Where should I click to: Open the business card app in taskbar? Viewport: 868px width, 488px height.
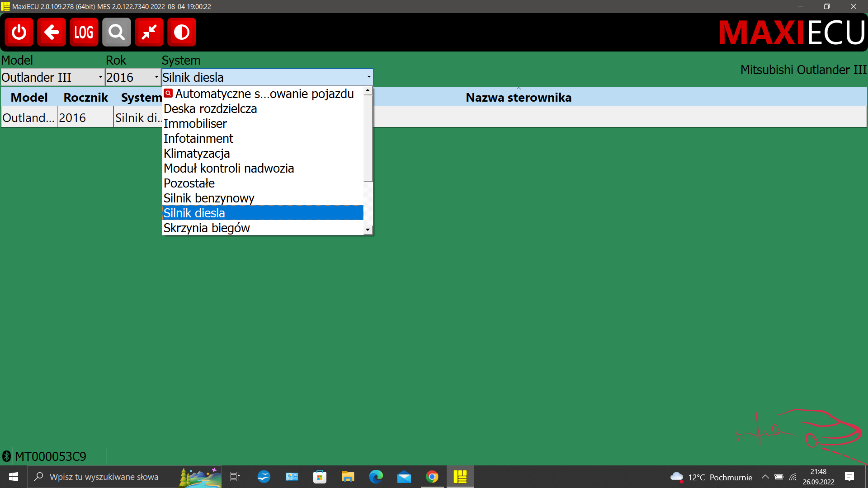292,477
